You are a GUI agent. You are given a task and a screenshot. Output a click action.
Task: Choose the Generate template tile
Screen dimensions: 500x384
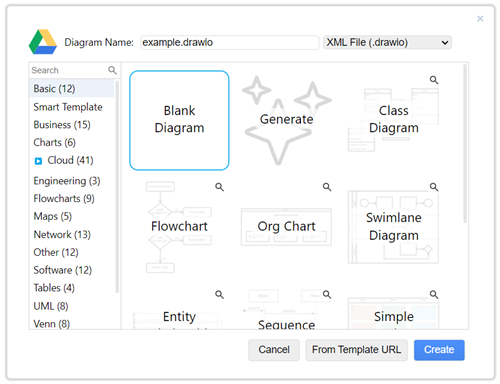tap(286, 120)
